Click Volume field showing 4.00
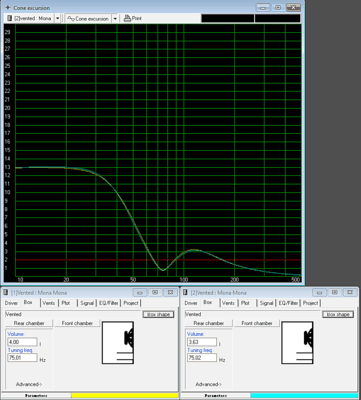Image resolution: width=361 pixels, height=400 pixels. coord(22,342)
